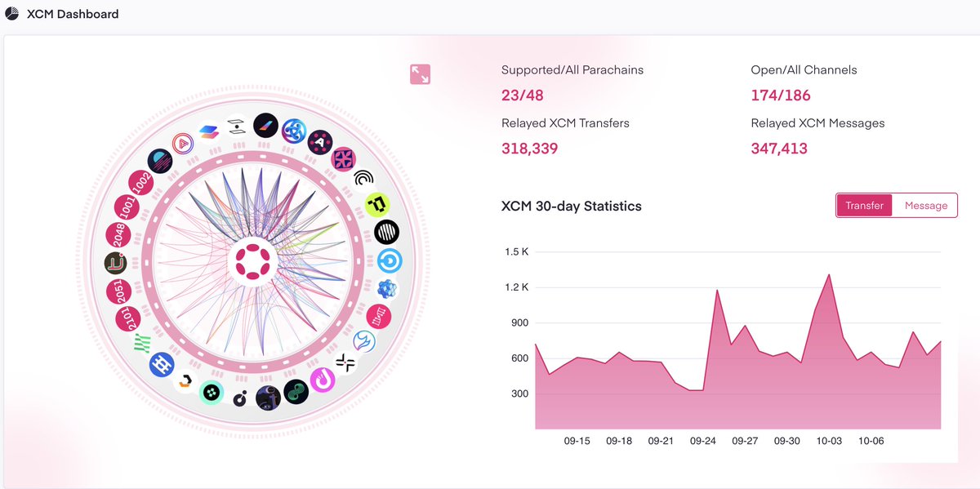Viewport: 980px width, 489px height.
Task: Select the white parachain icon with stacked parallelograms
Action: (236, 126)
